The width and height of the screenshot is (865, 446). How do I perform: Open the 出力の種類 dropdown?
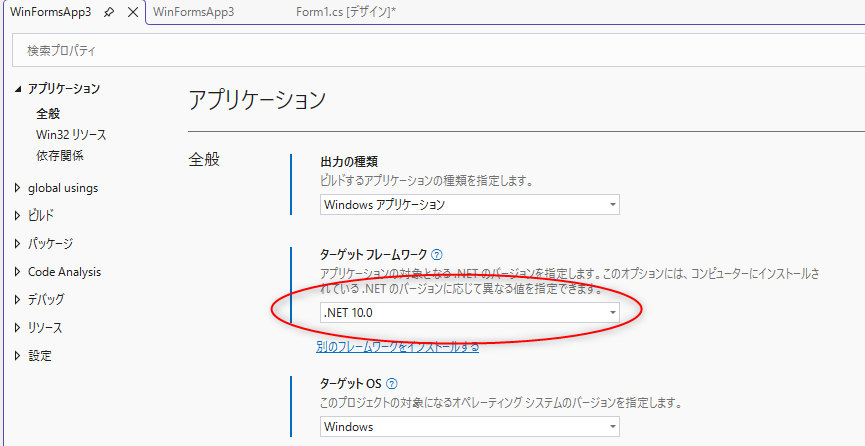tap(469, 204)
